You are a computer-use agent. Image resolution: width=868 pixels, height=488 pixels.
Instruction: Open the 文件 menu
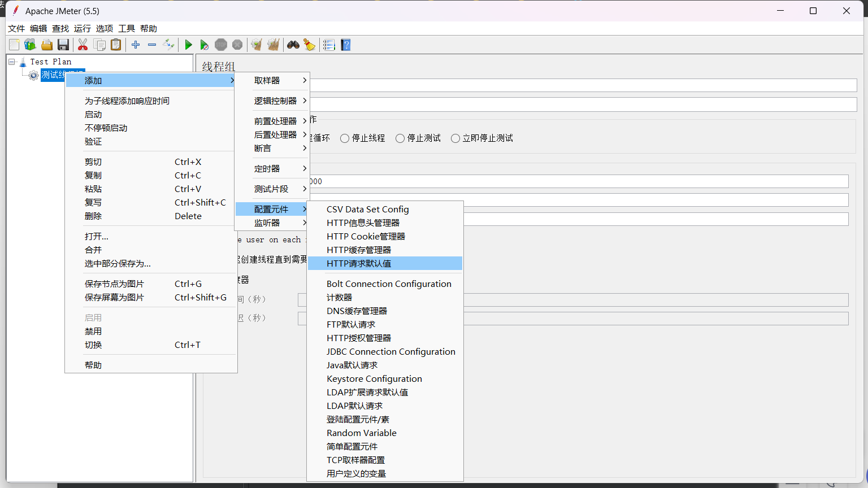pos(16,29)
